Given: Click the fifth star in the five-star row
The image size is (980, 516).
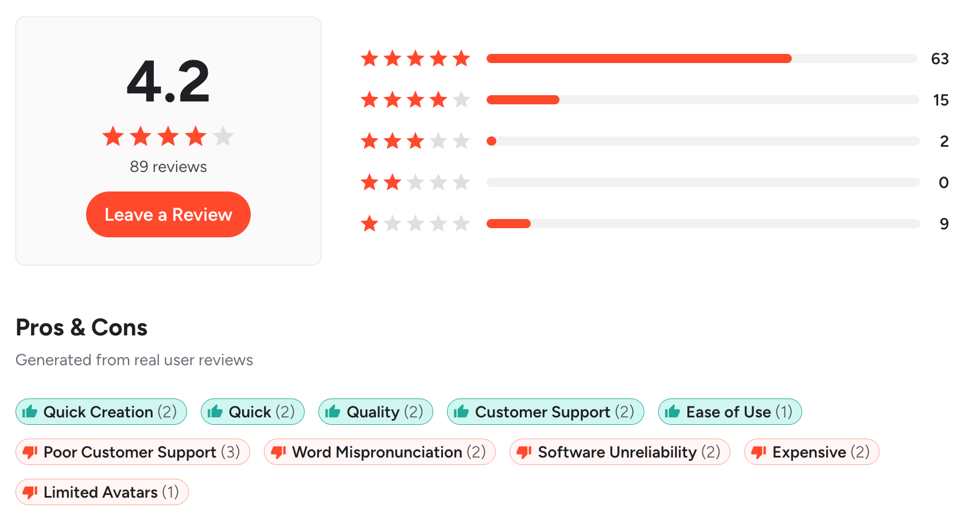Looking at the screenshot, I should (461, 58).
